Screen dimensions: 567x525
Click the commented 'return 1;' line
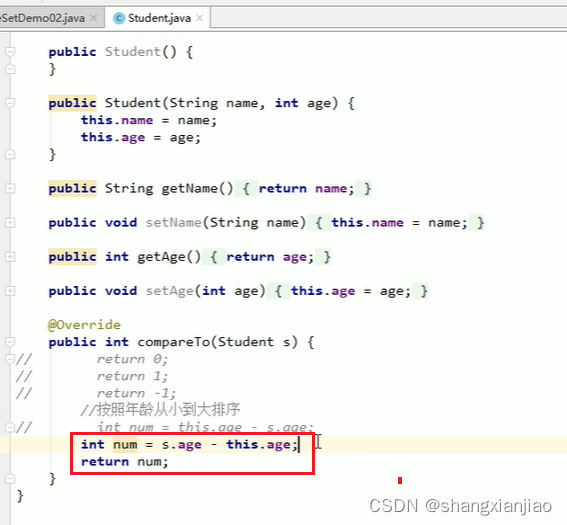coord(132,376)
